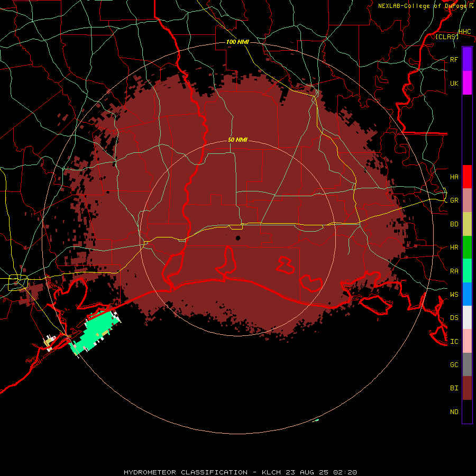Click the "WS" legend label
Screen dimensions: 476x476
coord(454,295)
